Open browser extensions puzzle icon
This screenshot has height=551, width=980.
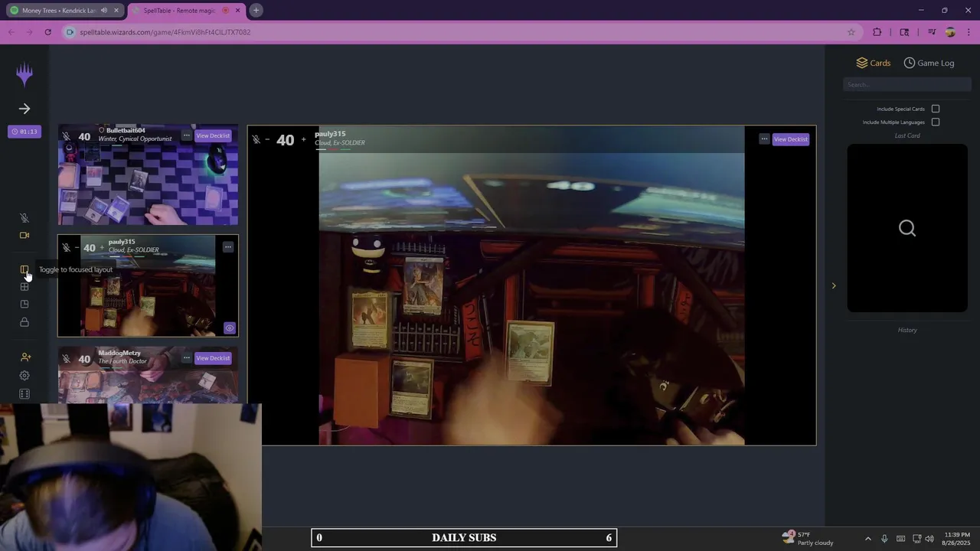coord(877,32)
